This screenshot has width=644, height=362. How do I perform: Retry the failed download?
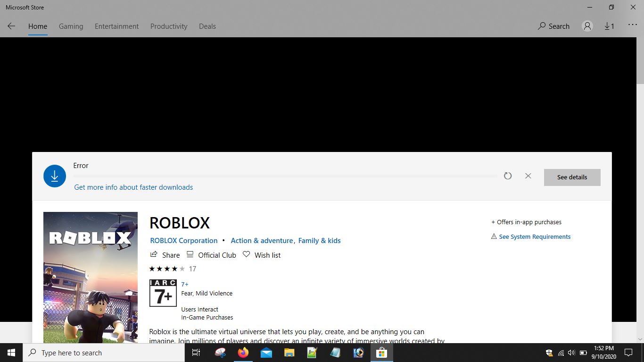[508, 176]
